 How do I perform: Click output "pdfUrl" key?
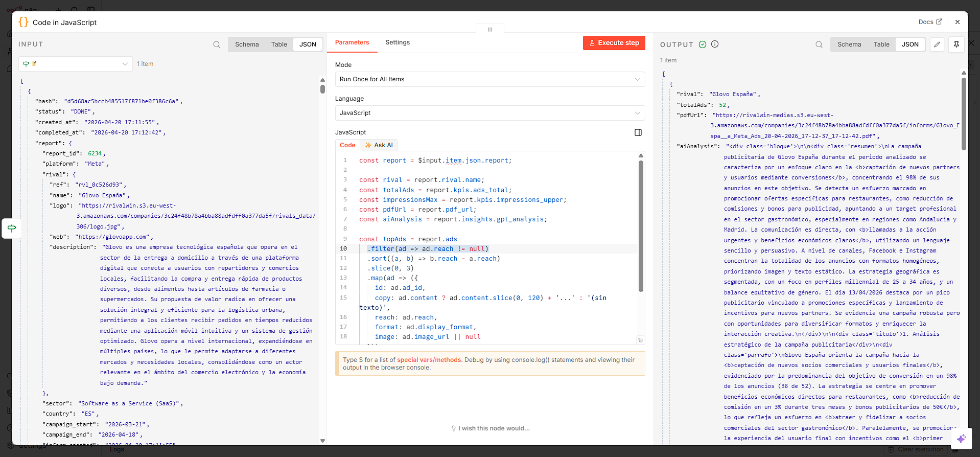click(691, 115)
